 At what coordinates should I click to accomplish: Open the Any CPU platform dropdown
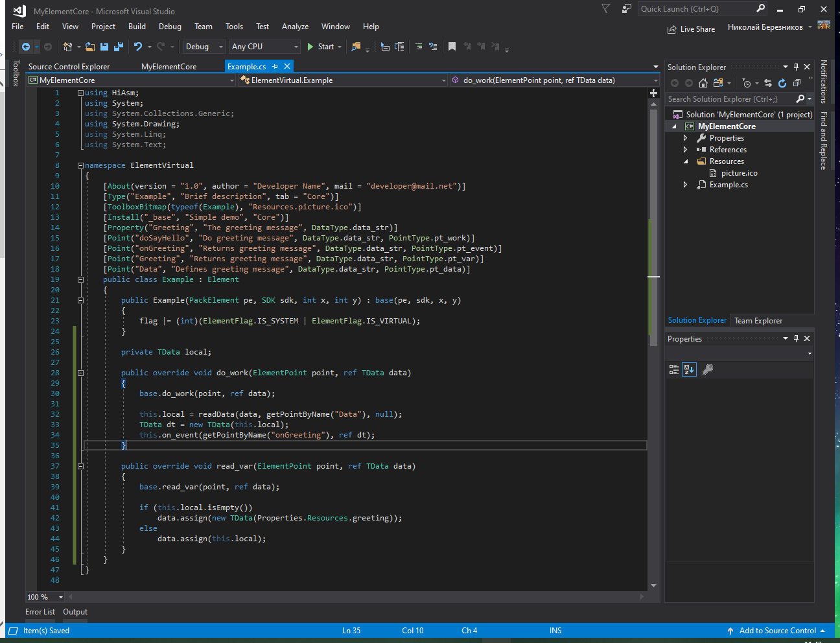tap(264, 47)
